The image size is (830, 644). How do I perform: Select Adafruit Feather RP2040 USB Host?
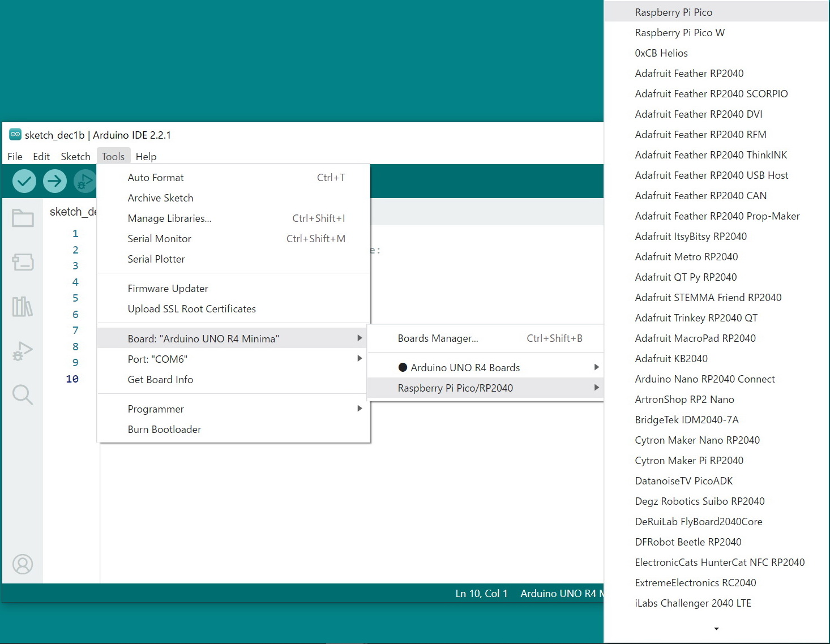tap(716, 175)
